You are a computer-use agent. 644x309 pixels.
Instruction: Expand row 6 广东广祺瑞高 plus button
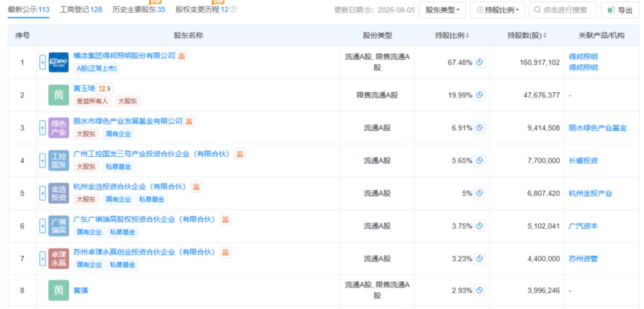[x=43, y=226]
